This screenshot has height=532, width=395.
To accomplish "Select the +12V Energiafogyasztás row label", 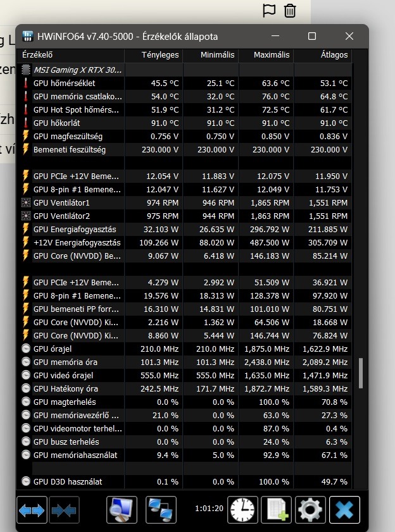I will tap(77, 242).
